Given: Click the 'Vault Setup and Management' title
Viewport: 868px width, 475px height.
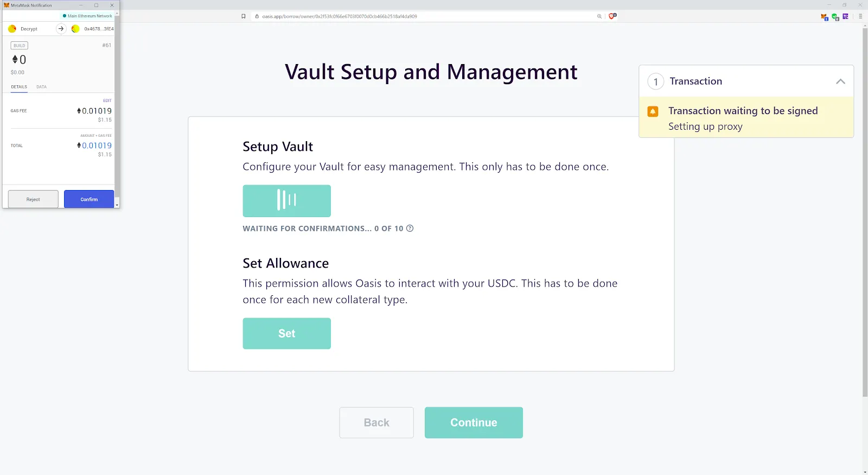Looking at the screenshot, I should pyautogui.click(x=431, y=72).
